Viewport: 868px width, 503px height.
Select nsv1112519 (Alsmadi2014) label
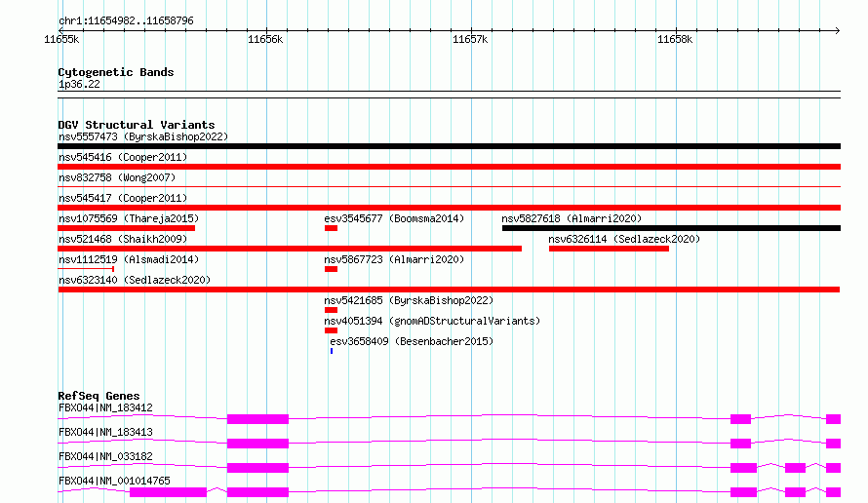coord(129,259)
